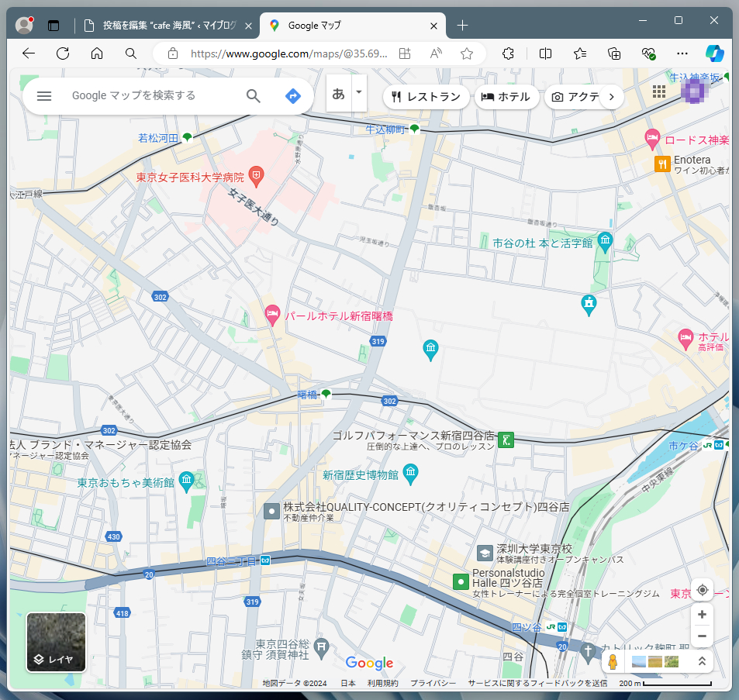Viewport: 739px width, 700px height.
Task: Click the パールホテル新宿曙橋 hotel pin
Action: click(272, 316)
